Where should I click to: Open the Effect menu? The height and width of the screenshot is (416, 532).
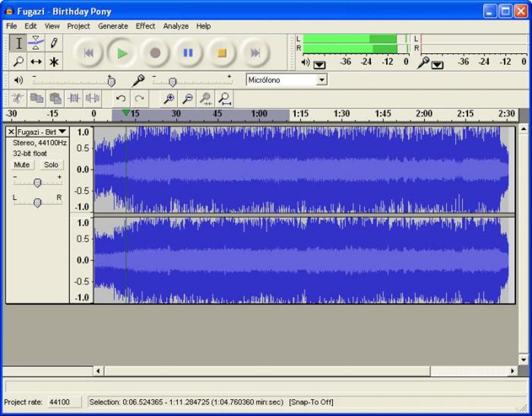[145, 26]
